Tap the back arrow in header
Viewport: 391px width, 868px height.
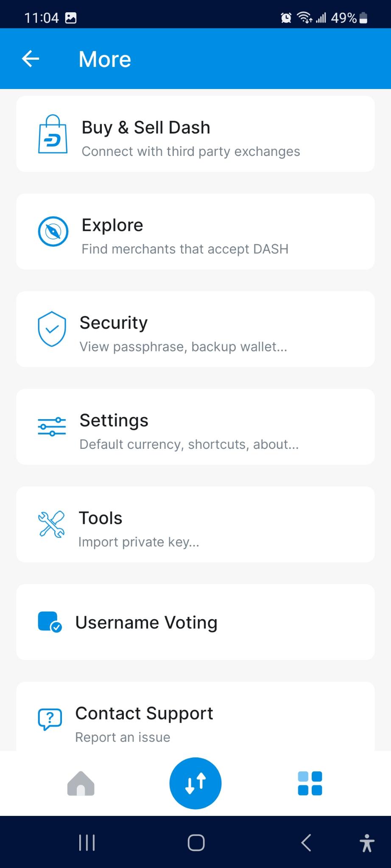(31, 59)
